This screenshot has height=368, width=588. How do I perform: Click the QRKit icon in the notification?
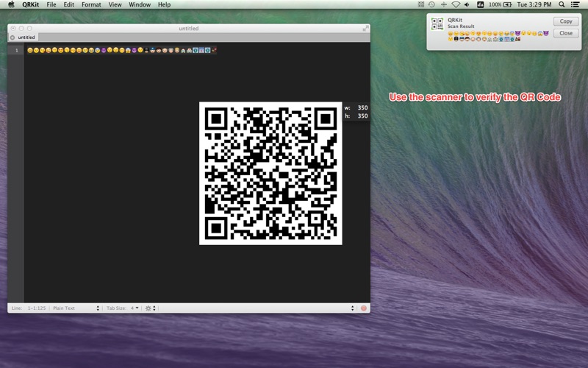click(437, 24)
